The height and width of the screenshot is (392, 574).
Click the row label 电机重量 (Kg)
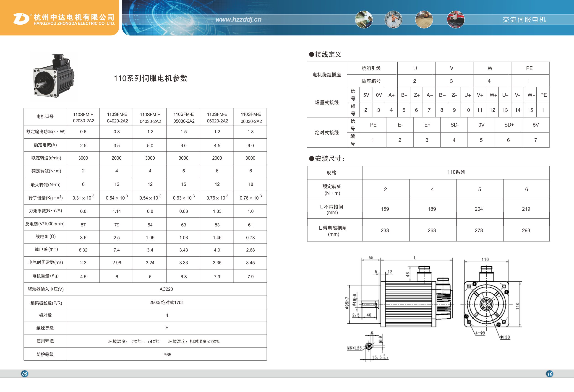(x=45, y=276)
